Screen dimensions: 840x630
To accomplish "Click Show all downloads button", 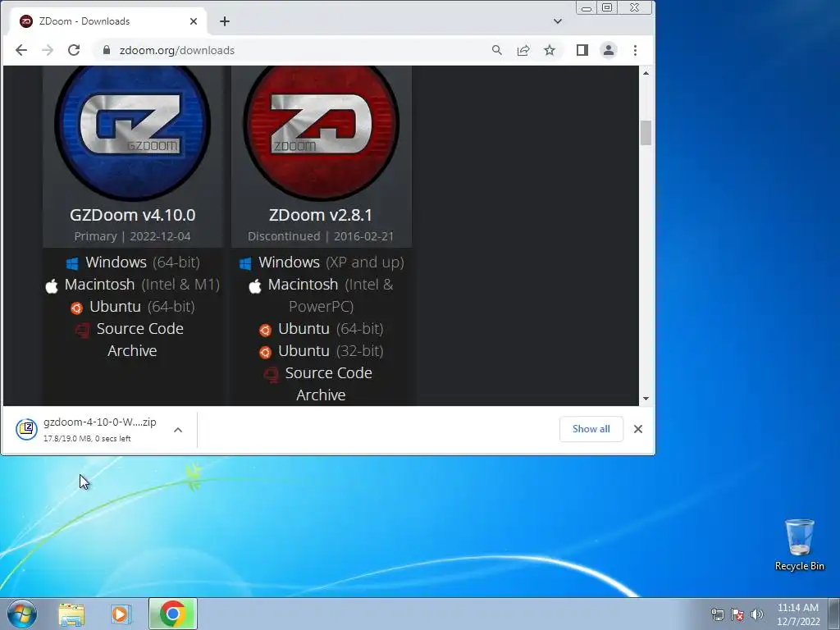I will pyautogui.click(x=591, y=429).
